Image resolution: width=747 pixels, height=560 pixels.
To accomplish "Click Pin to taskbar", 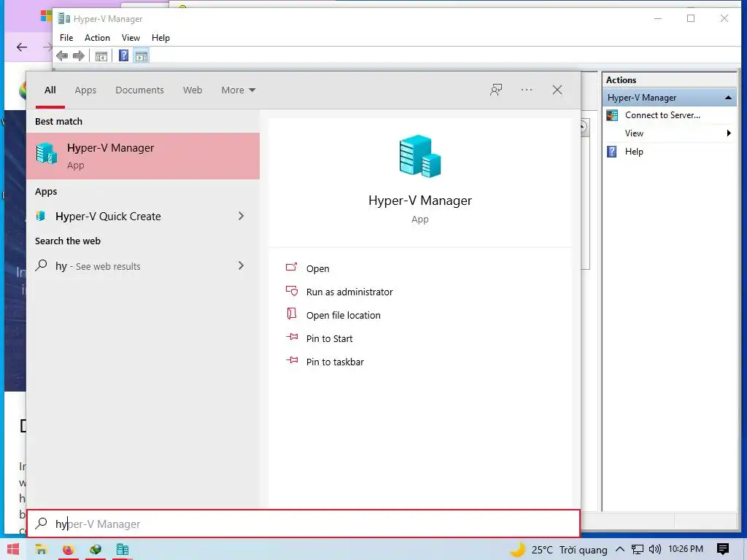I will 334,362.
